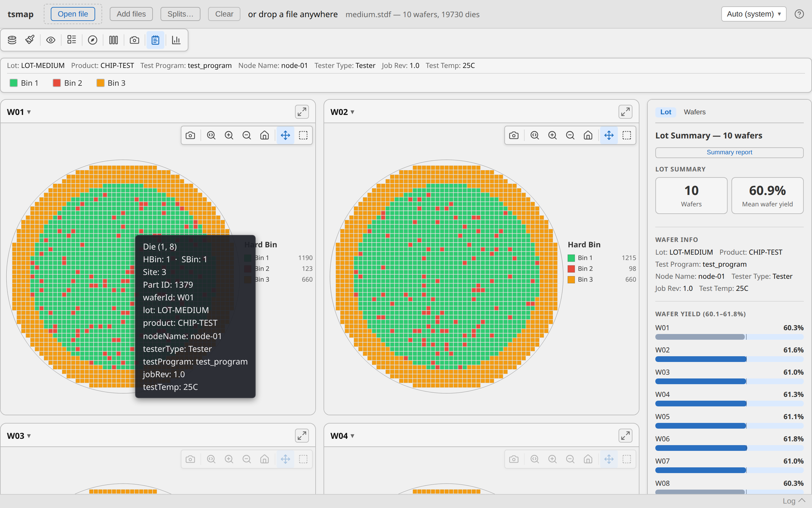Open the W04 wafer selector dropdown
This screenshot has width=812, height=508.
[x=343, y=436]
